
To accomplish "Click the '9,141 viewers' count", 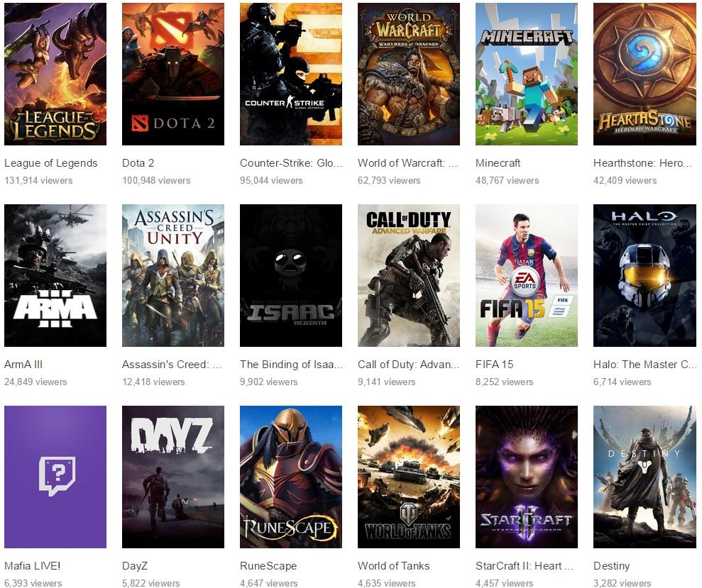I will click(386, 382).
